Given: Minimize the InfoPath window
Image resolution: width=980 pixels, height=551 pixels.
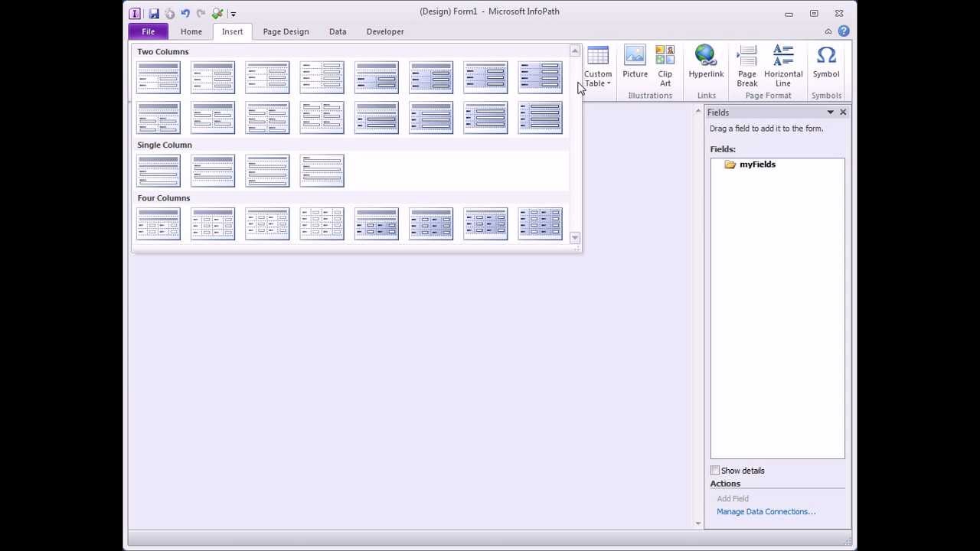Looking at the screenshot, I should (789, 13).
